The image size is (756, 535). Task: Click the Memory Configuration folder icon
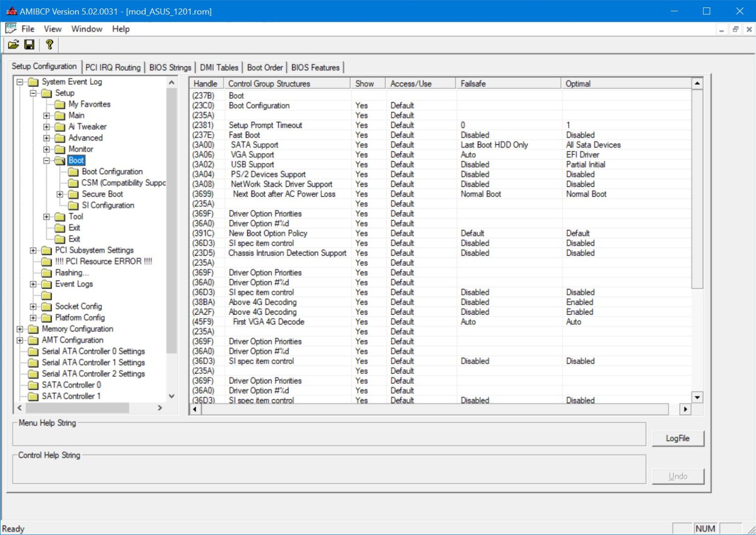(x=33, y=329)
